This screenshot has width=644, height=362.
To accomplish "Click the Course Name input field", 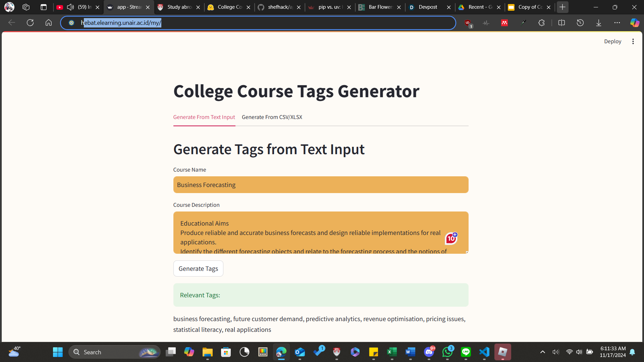I will click(x=320, y=185).
